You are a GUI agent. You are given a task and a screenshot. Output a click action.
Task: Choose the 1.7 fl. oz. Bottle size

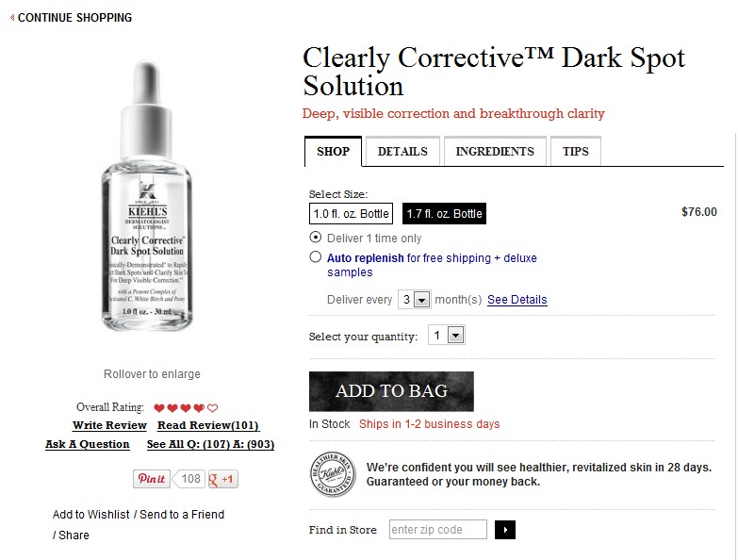[444, 214]
